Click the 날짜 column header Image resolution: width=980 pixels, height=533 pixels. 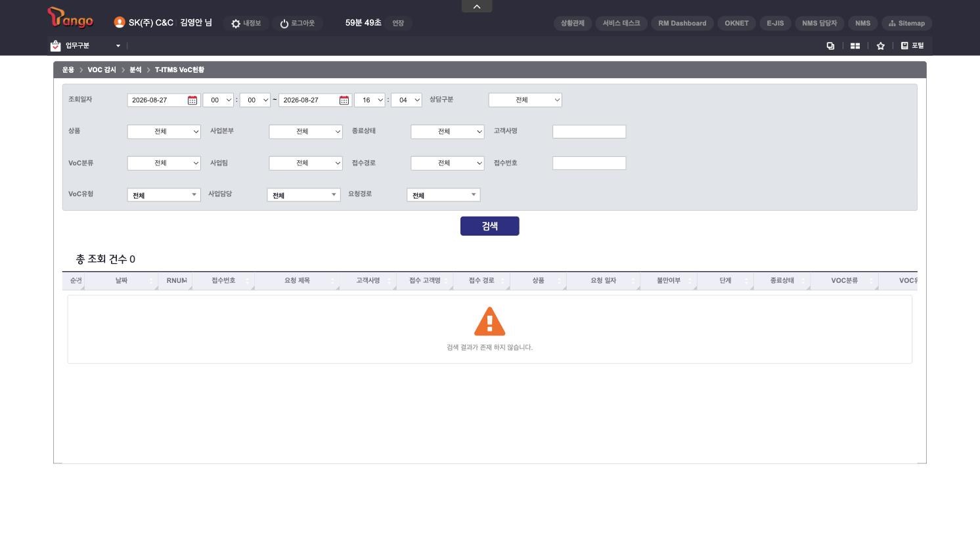pyautogui.click(x=122, y=280)
